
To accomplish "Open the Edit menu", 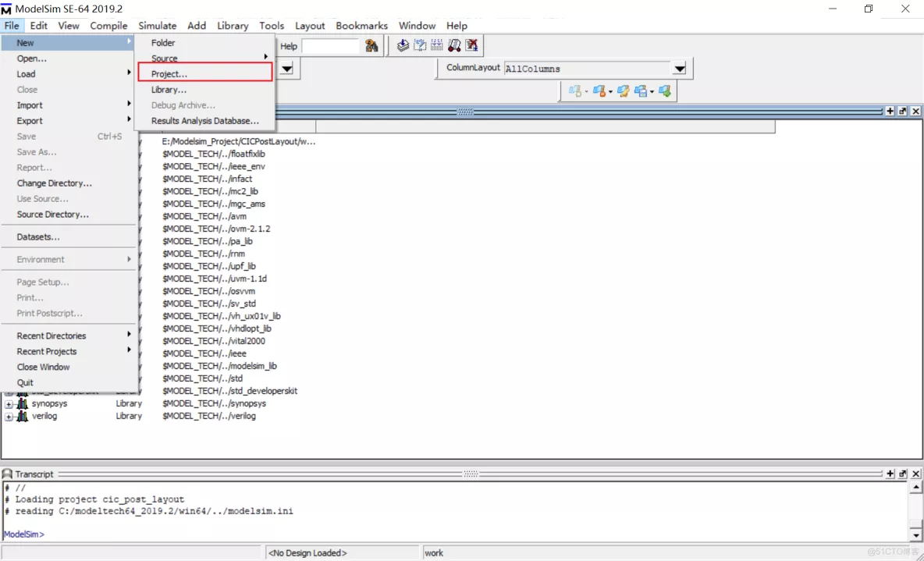I will [39, 25].
